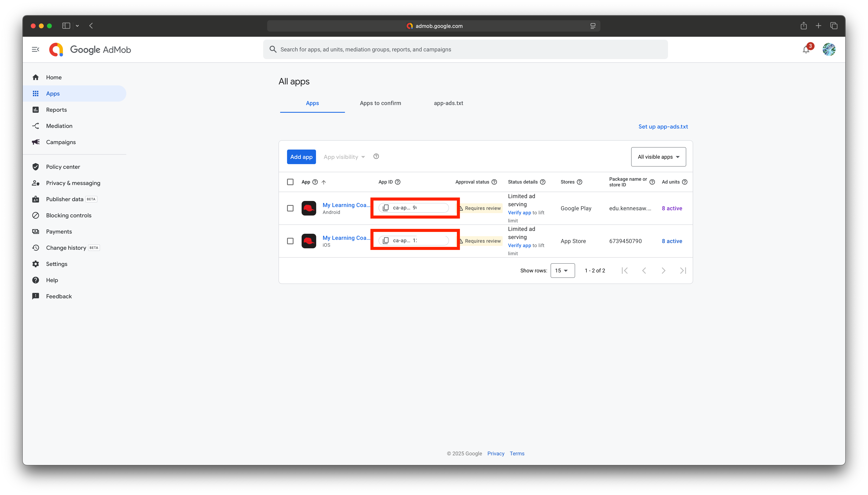Click the Approval status help icon
Image resolution: width=868 pixels, height=495 pixels.
494,182
